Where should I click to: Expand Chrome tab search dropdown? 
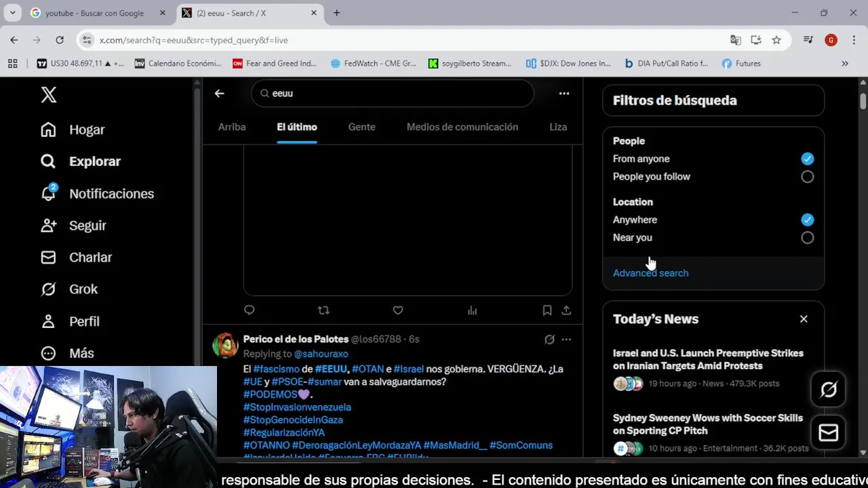(x=12, y=13)
